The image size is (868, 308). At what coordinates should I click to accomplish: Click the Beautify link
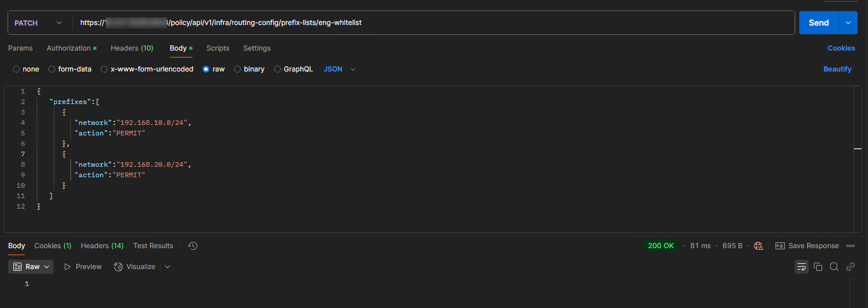coord(837,69)
